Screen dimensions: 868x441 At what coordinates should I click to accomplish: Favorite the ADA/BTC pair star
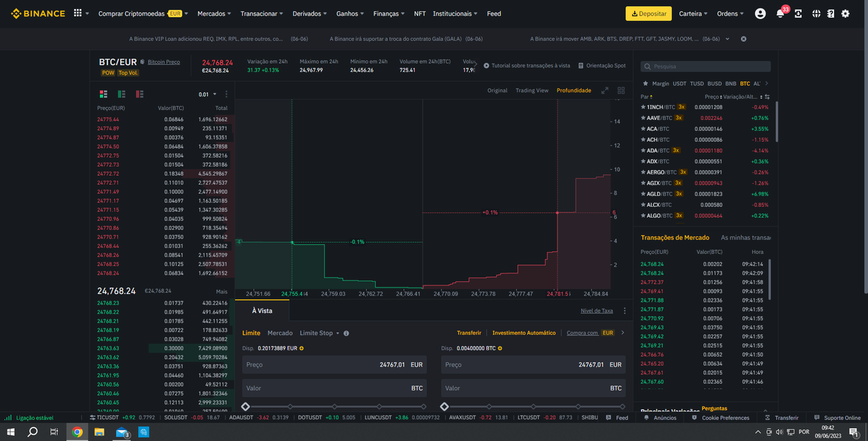click(644, 151)
